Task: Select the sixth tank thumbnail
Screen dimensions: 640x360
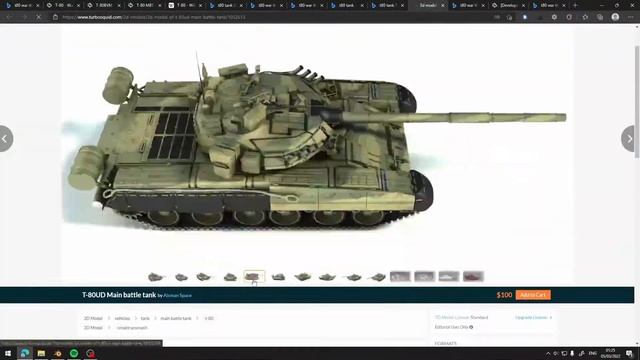Action: 278,277
